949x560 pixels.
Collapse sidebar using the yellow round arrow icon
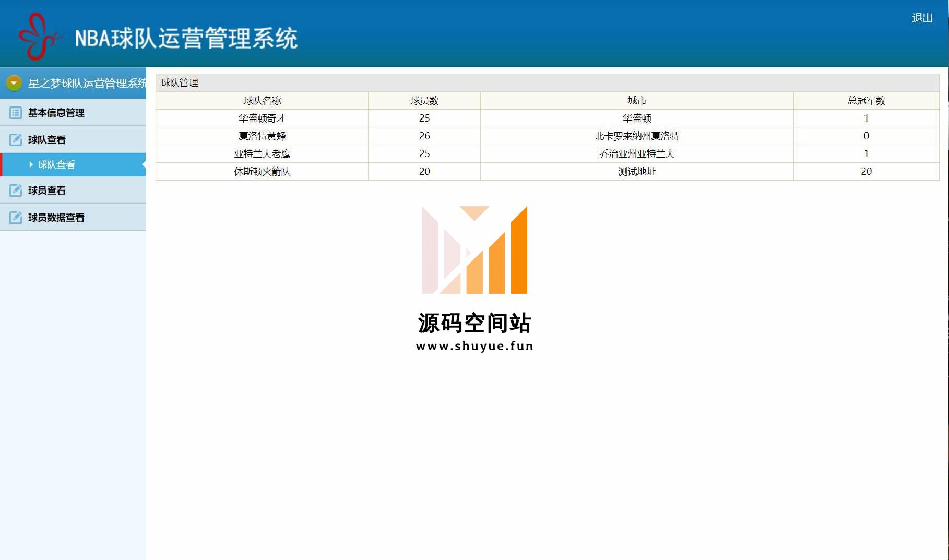[x=14, y=83]
